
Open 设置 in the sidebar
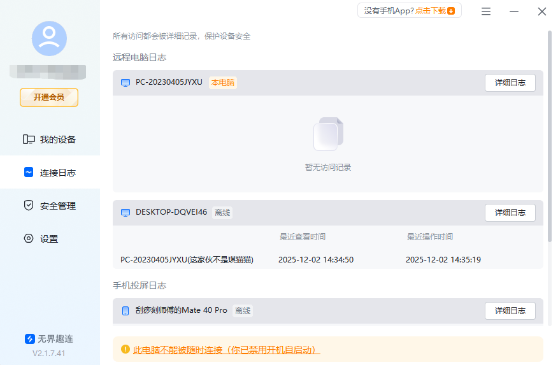point(50,239)
